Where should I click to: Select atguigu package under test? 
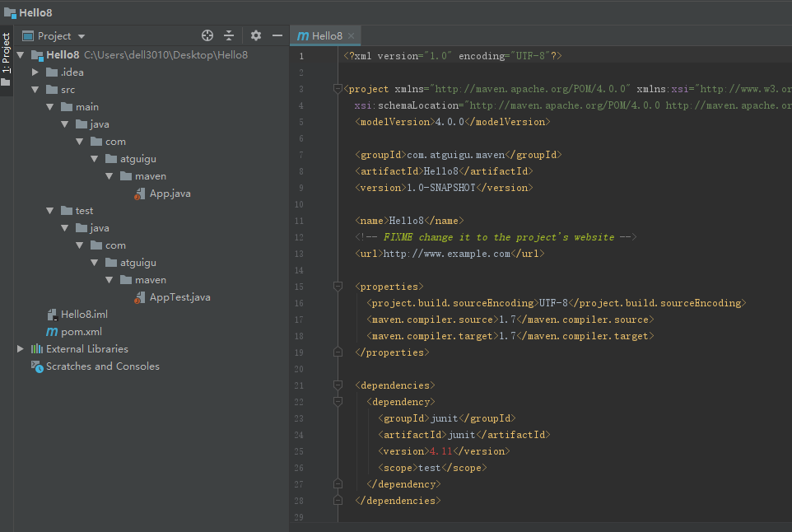(137, 263)
